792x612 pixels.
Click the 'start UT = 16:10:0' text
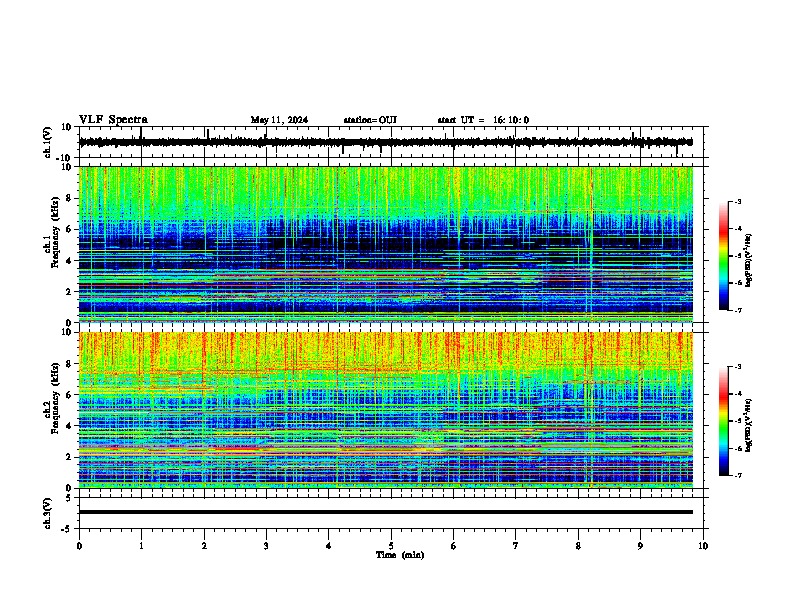click(483, 120)
